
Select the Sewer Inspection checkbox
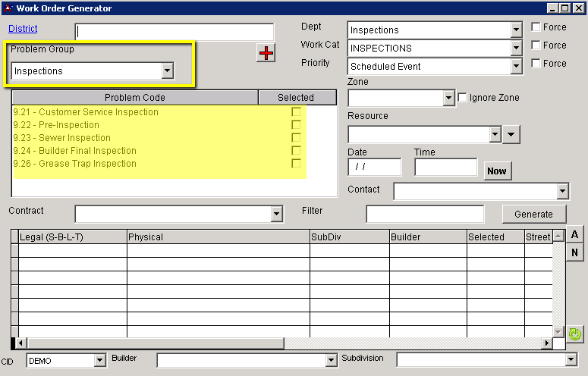pos(296,138)
